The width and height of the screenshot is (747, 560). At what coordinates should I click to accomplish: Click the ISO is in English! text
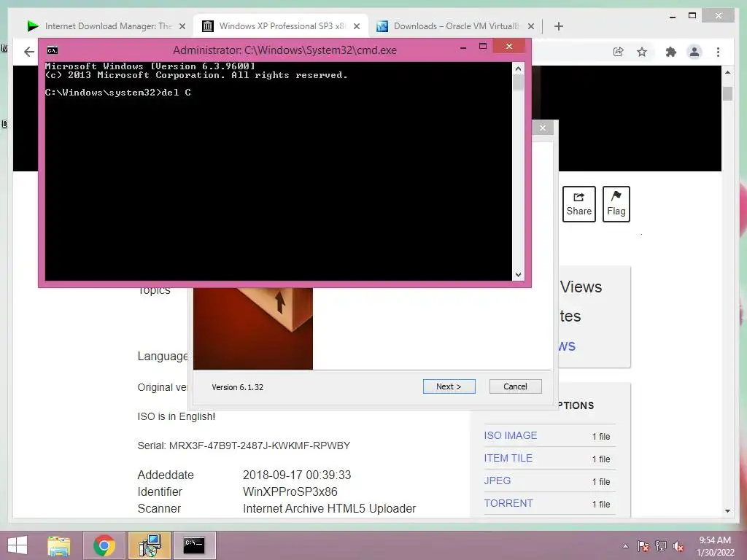click(x=177, y=416)
